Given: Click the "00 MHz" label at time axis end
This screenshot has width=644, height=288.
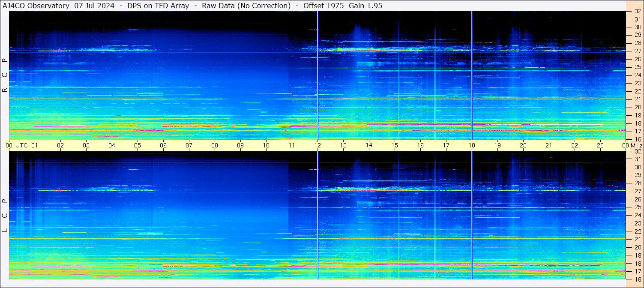Looking at the screenshot, I should [x=632, y=145].
